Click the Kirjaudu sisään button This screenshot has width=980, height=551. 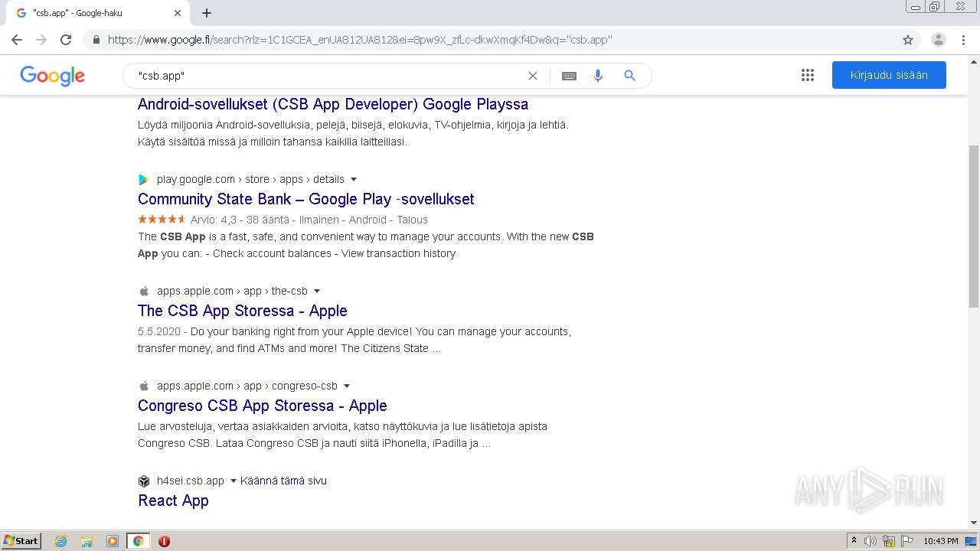coord(889,75)
